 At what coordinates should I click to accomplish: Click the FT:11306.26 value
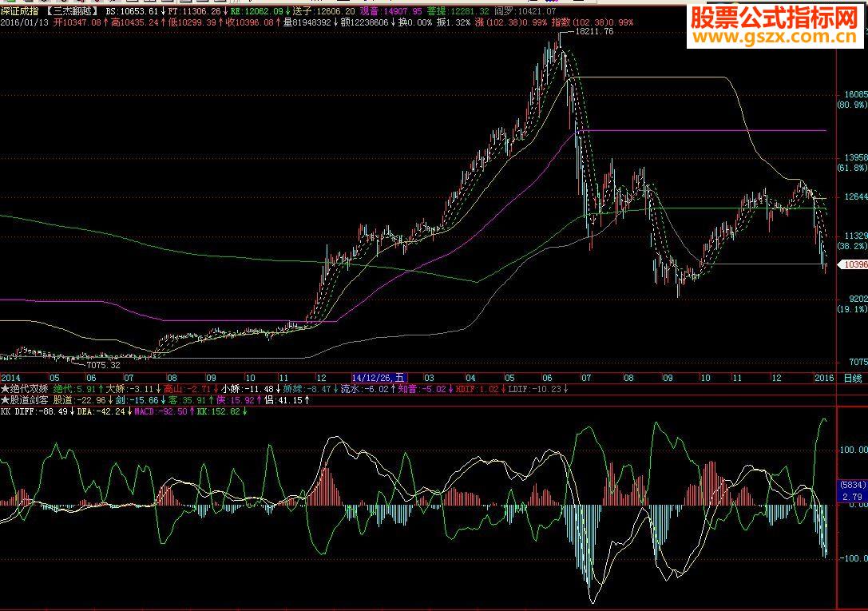coord(194,11)
